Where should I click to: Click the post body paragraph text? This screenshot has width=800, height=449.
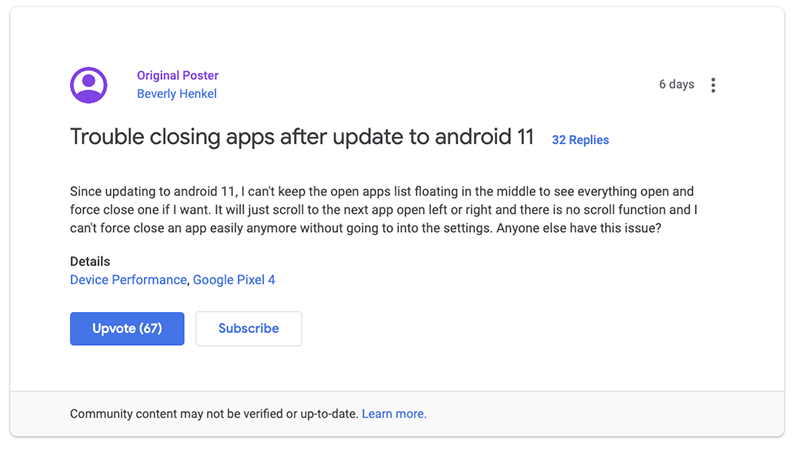tap(384, 210)
